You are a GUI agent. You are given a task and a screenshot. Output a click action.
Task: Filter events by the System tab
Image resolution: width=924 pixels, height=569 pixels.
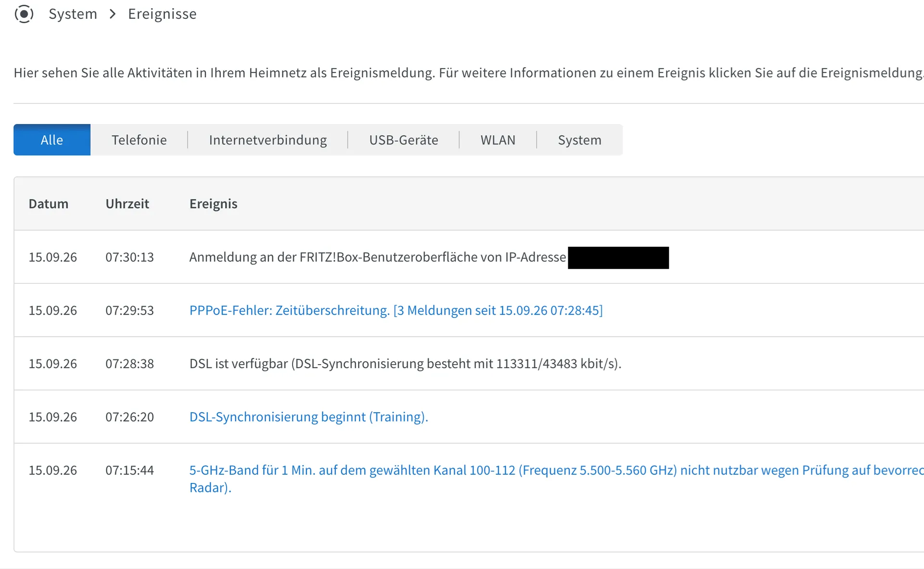click(579, 140)
